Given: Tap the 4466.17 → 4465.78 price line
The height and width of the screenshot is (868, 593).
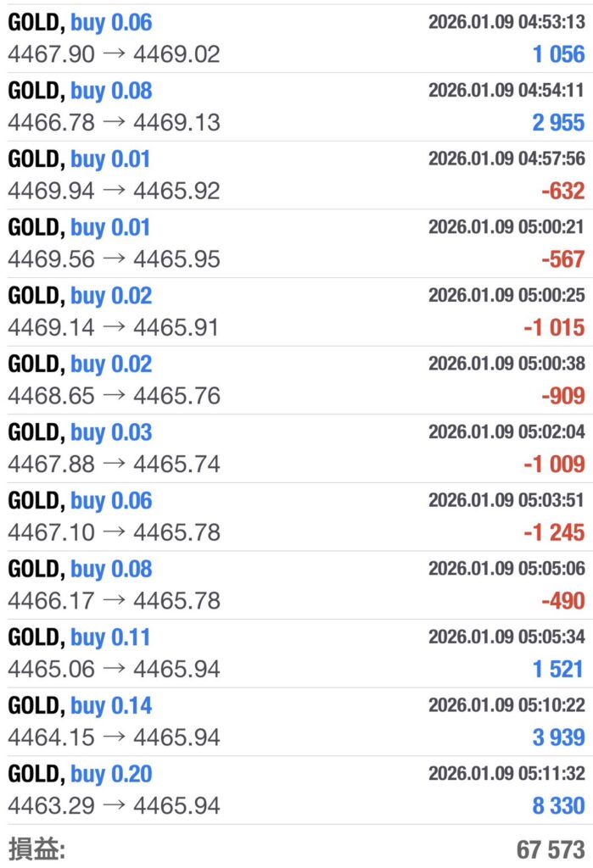Looking at the screenshot, I should coord(114,601).
